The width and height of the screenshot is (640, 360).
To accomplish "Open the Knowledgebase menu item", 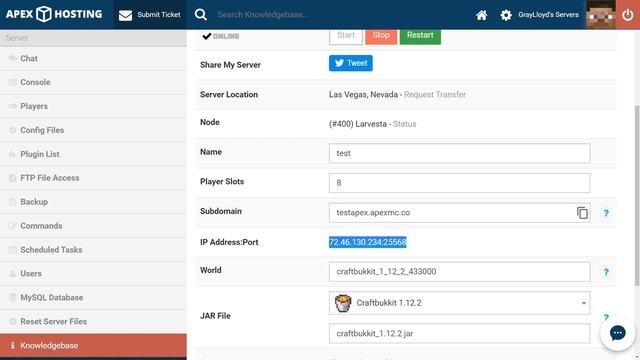I will coord(93,345).
